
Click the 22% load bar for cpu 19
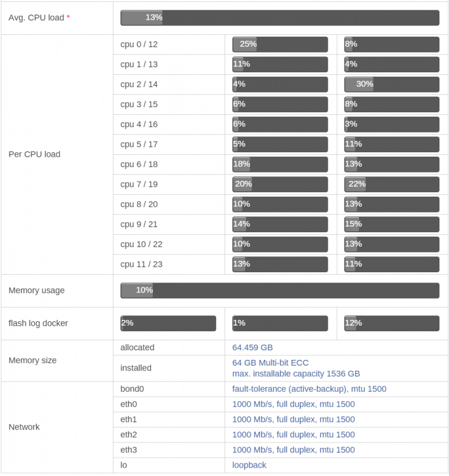point(392,184)
